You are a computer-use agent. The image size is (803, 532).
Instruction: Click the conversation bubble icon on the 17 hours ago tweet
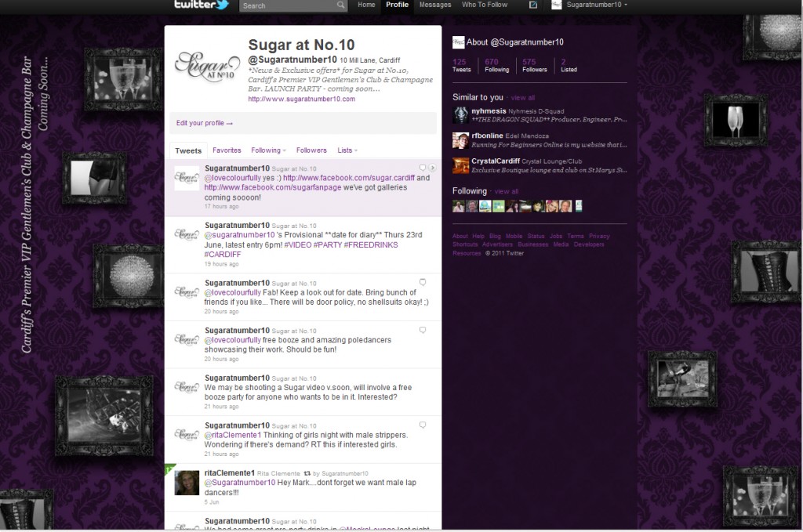(423, 168)
